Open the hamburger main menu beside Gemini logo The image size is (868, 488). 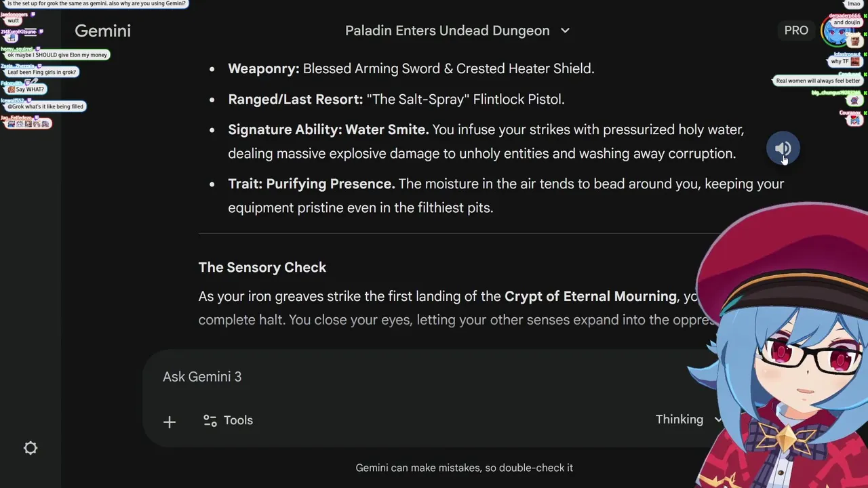[x=31, y=30]
